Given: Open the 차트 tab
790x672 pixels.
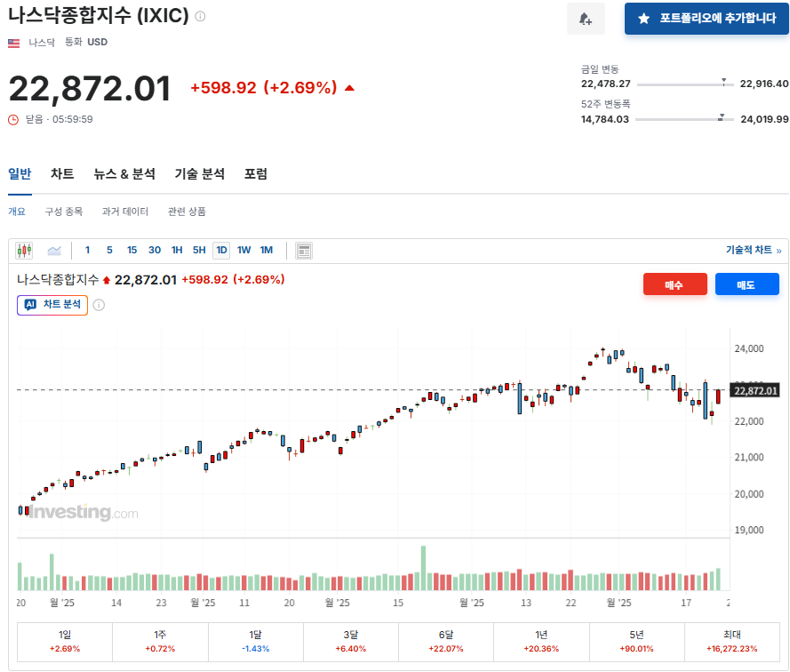Looking at the screenshot, I should click(62, 174).
